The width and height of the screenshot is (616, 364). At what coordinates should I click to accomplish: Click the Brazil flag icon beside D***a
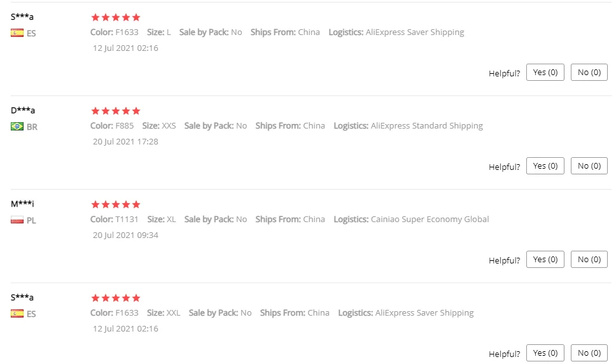coord(17,127)
